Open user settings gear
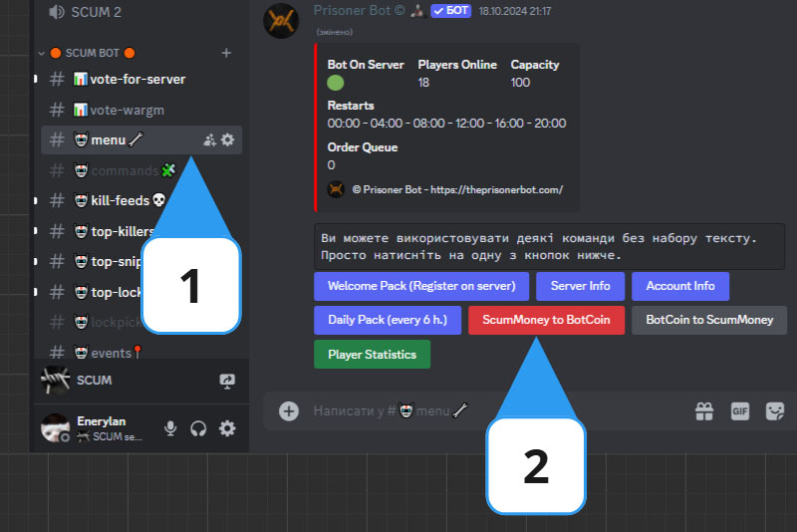The image size is (797, 532). [x=227, y=428]
